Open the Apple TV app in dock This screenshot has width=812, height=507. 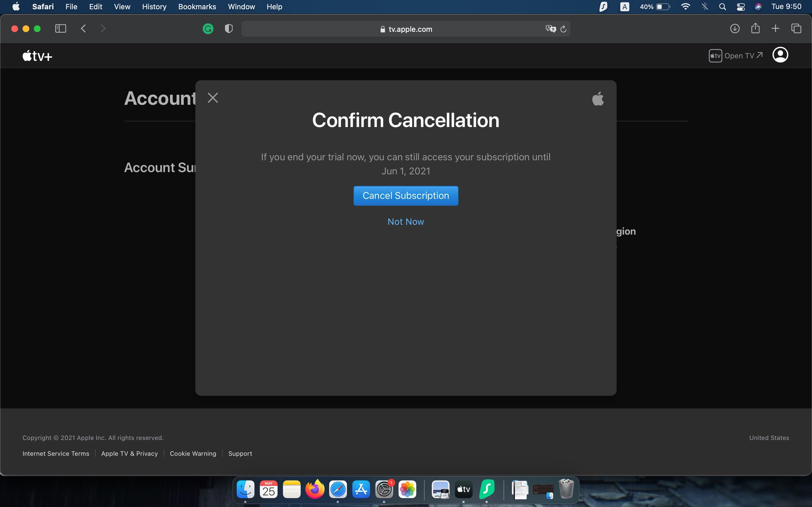464,490
